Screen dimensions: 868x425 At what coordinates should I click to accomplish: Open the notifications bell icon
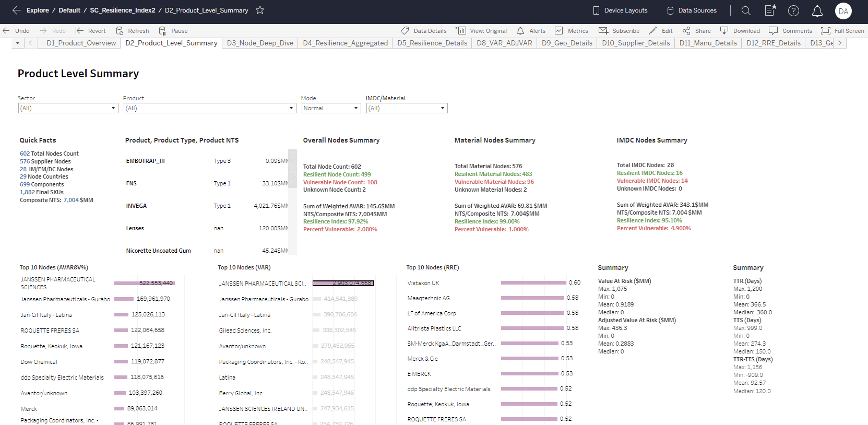[817, 10]
